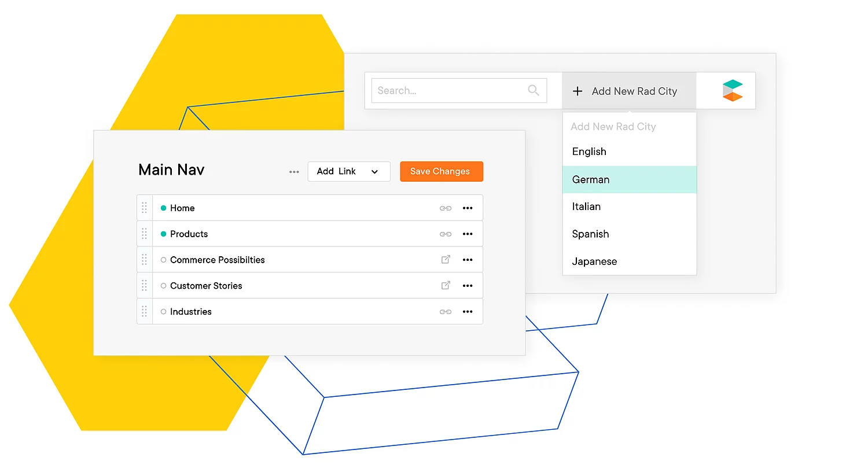
Task: Click the external link icon on Customer Stories
Action: (446, 285)
